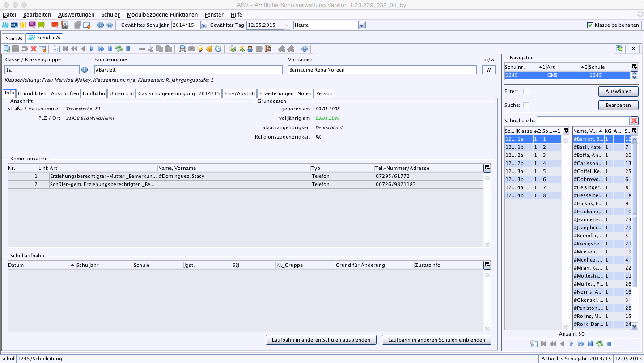This screenshot has height=363, width=644.
Task: Open column chooser of Schullaufbahn table
Action: [x=487, y=265]
